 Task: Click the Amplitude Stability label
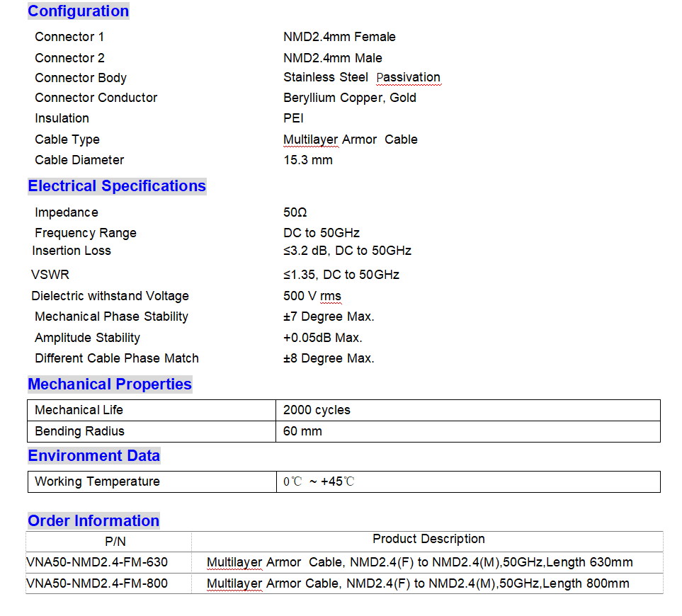87,338
